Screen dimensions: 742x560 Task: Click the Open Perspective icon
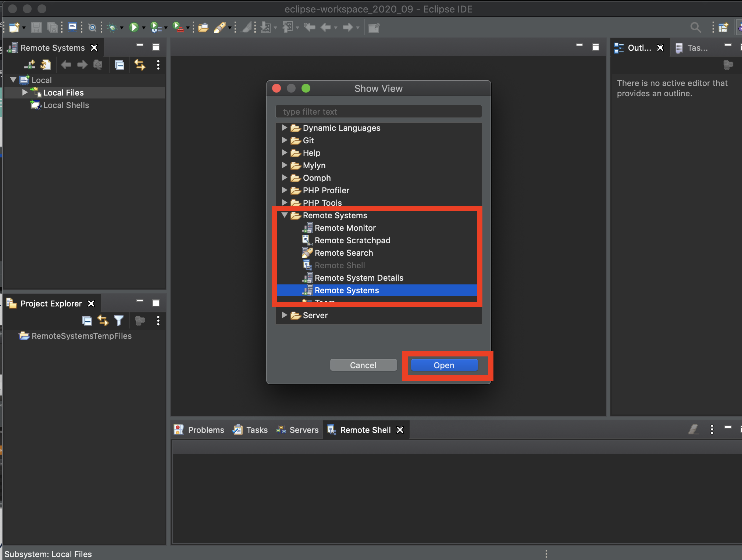pyautogui.click(x=723, y=27)
